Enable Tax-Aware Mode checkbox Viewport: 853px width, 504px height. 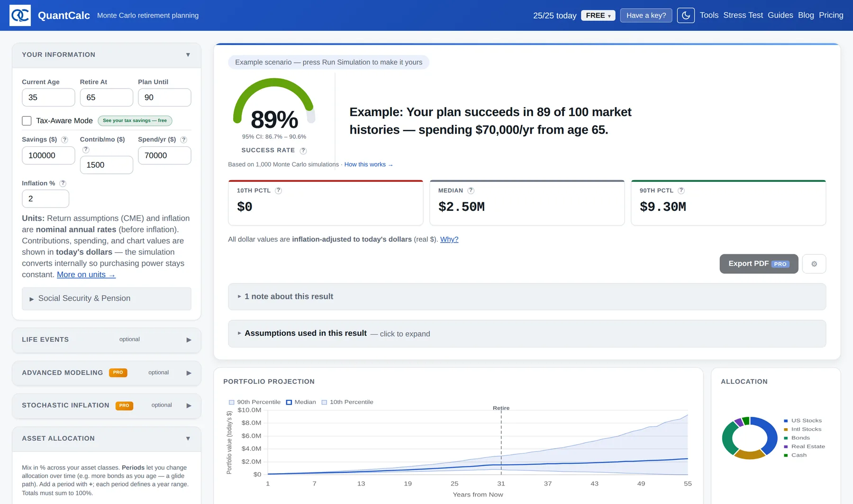(x=27, y=121)
